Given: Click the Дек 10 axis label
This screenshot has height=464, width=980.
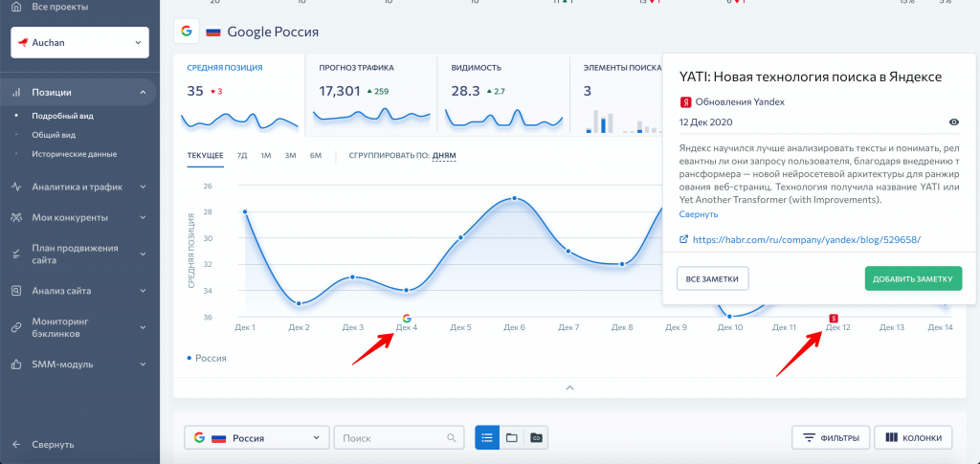Looking at the screenshot, I should tap(729, 327).
